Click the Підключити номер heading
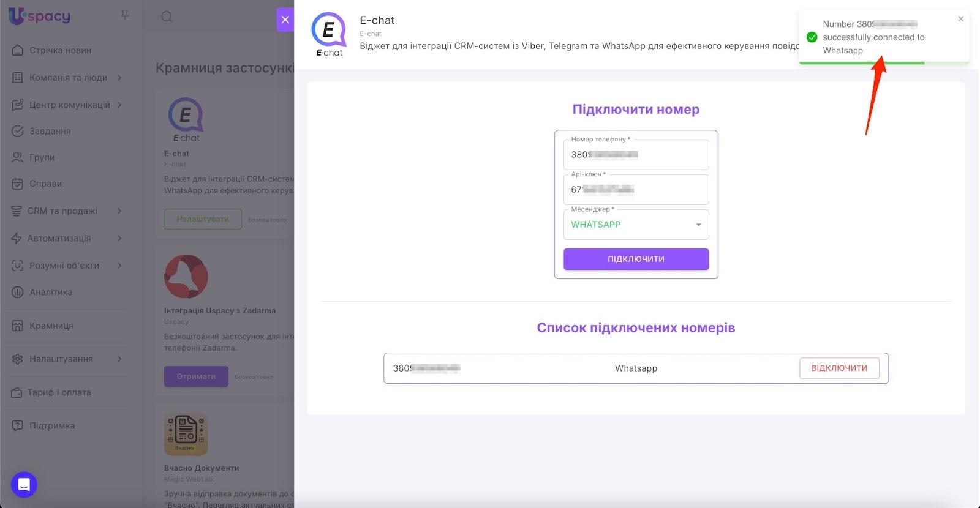This screenshot has height=508, width=980. pyautogui.click(x=636, y=110)
